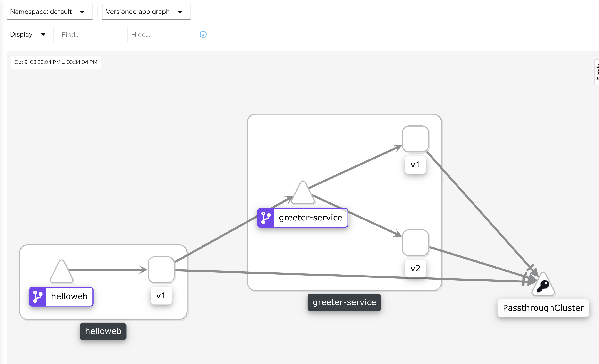This screenshot has height=364, width=599.
Task: Select the PassthroughCluster key node
Action: [543, 285]
